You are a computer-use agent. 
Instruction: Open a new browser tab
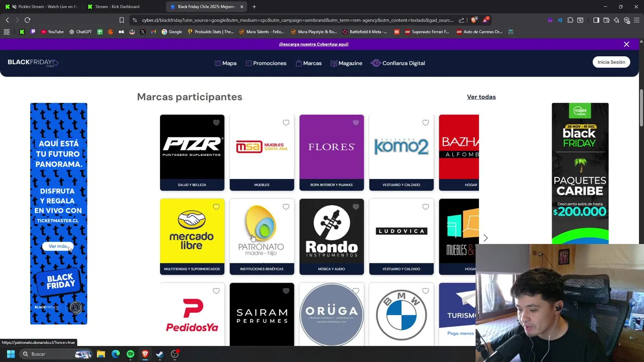(x=254, y=7)
